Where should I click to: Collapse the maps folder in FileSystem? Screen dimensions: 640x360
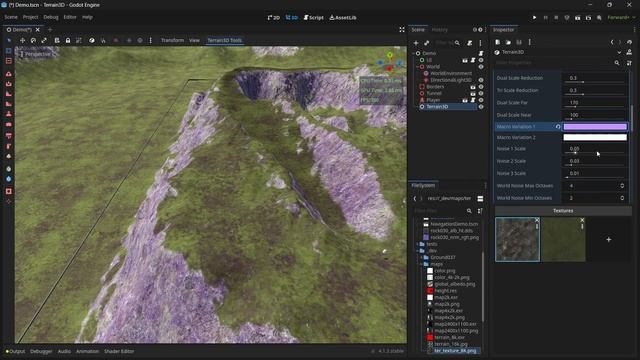pyautogui.click(x=421, y=264)
